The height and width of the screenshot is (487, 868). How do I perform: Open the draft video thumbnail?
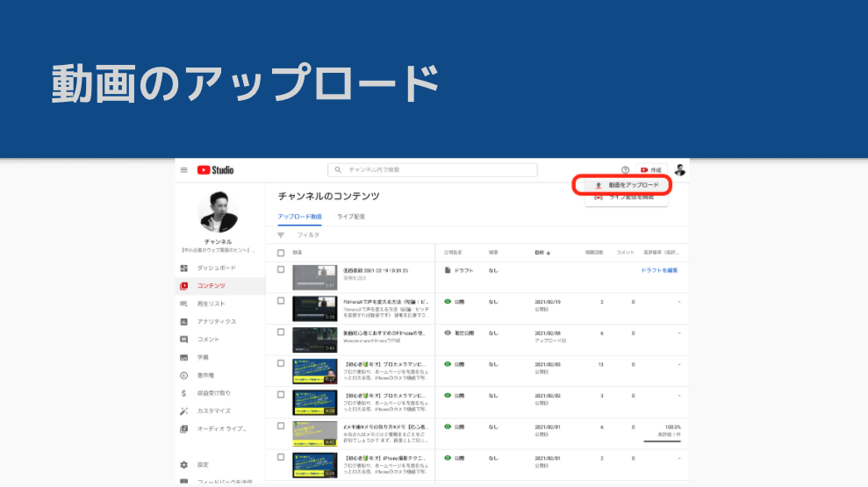pos(314,277)
